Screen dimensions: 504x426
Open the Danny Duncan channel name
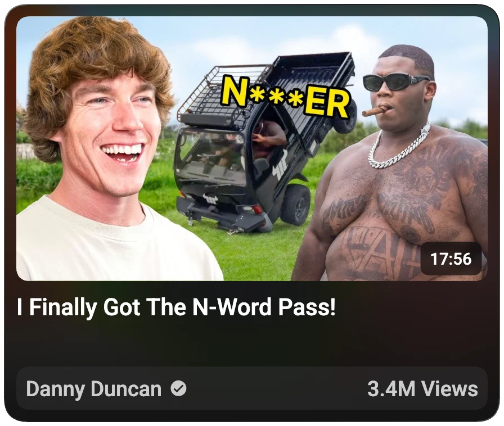coord(93,389)
